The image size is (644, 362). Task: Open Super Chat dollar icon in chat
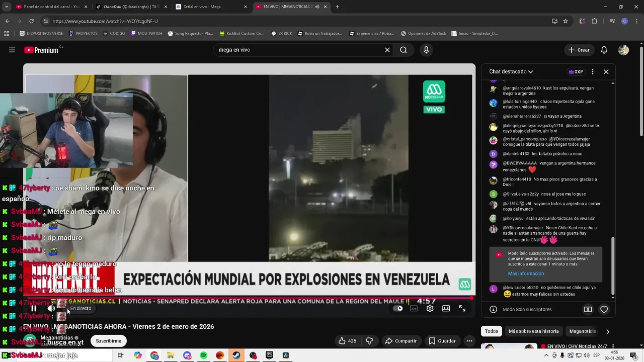tap(588, 309)
